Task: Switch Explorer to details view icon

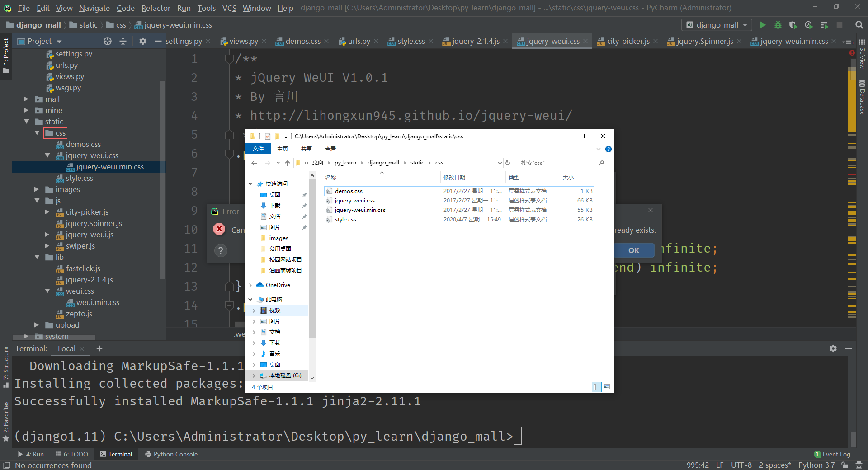Action: (x=597, y=387)
